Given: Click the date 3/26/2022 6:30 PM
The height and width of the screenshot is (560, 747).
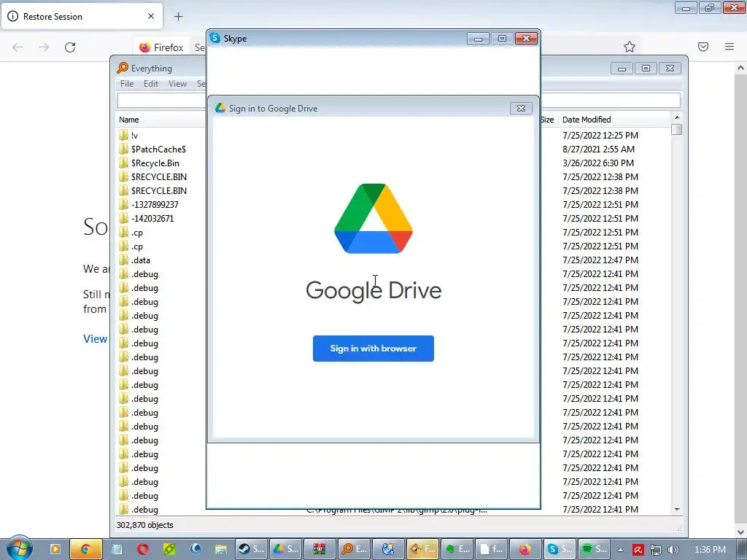Looking at the screenshot, I should 598,163.
